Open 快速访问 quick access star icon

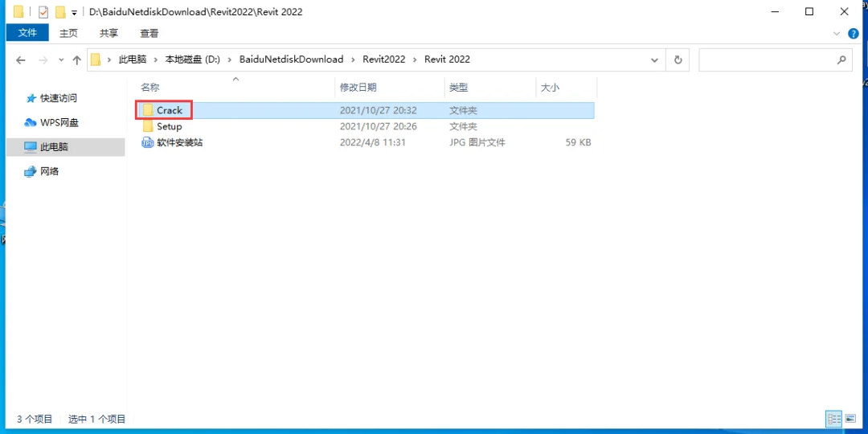tap(31, 99)
